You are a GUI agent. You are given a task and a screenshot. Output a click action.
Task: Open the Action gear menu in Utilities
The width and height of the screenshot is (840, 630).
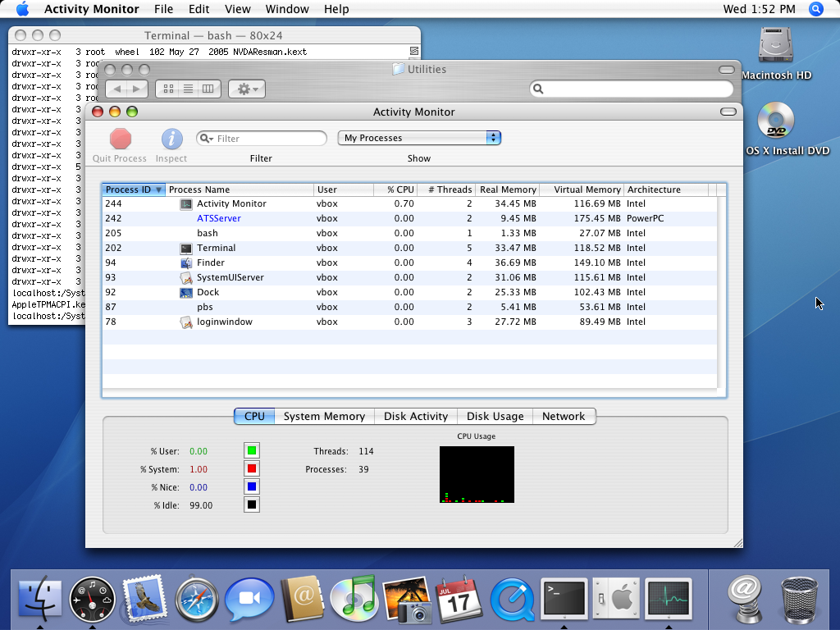[x=247, y=89]
